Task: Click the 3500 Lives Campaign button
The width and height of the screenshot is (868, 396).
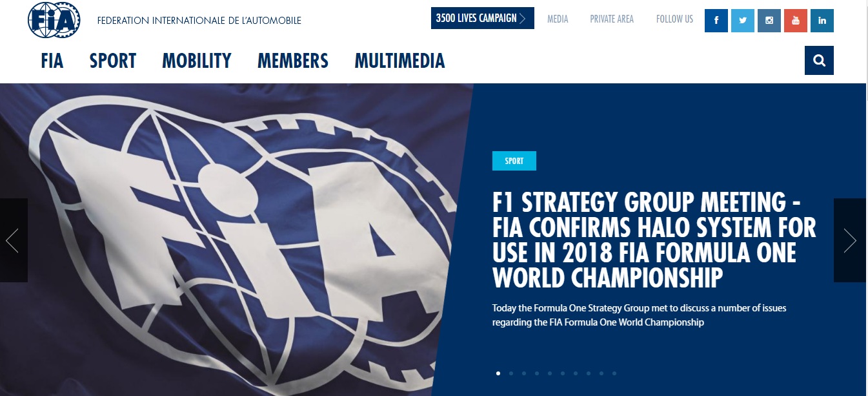Action: pos(483,18)
